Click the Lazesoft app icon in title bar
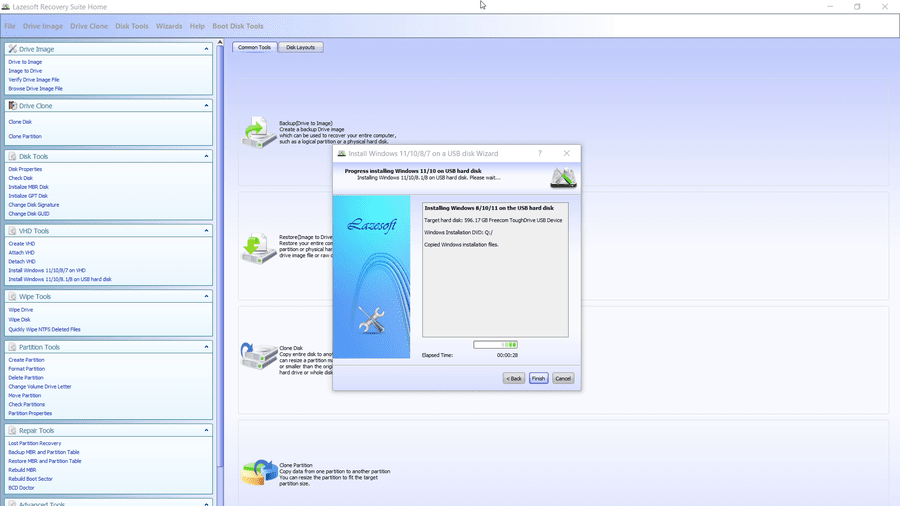Screen dimensions: 900x506 pos(6,7)
